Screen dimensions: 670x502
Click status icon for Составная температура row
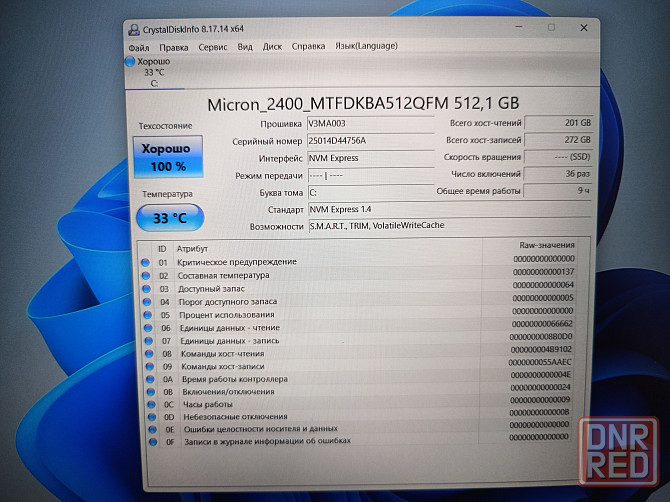(145, 274)
